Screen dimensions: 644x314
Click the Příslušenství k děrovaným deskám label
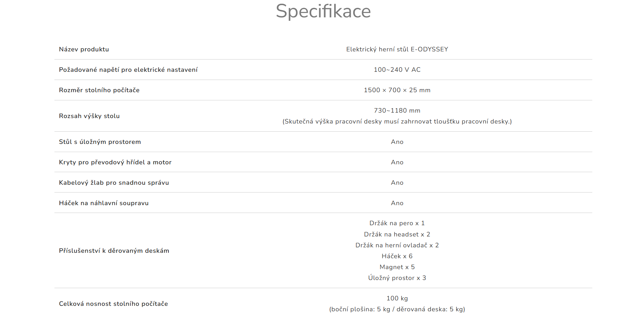[x=114, y=251]
